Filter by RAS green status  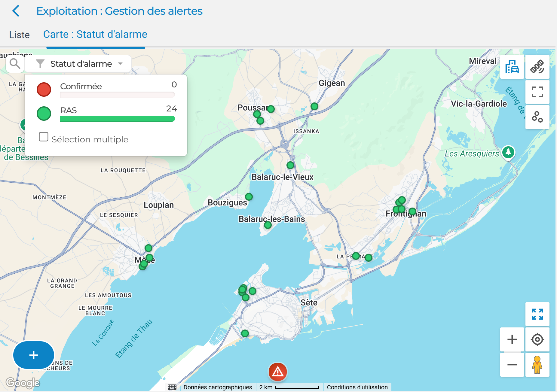click(44, 114)
